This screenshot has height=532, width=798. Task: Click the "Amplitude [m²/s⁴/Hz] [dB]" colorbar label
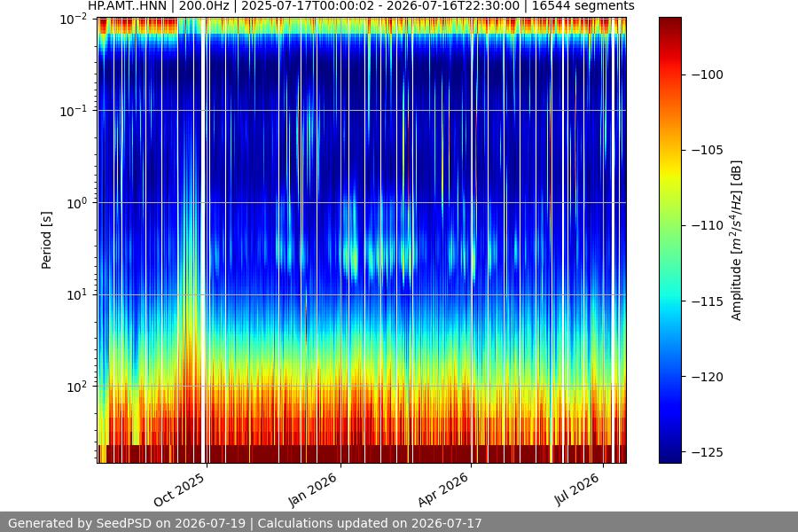click(737, 240)
